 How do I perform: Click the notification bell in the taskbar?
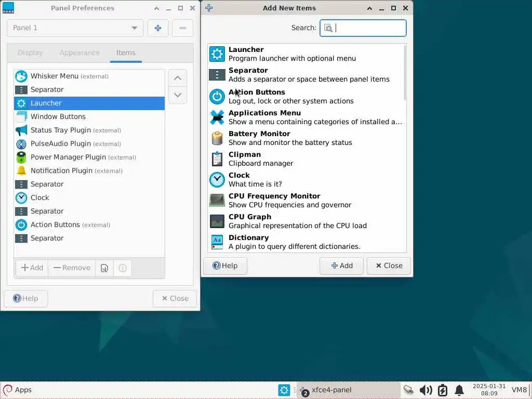click(459, 390)
